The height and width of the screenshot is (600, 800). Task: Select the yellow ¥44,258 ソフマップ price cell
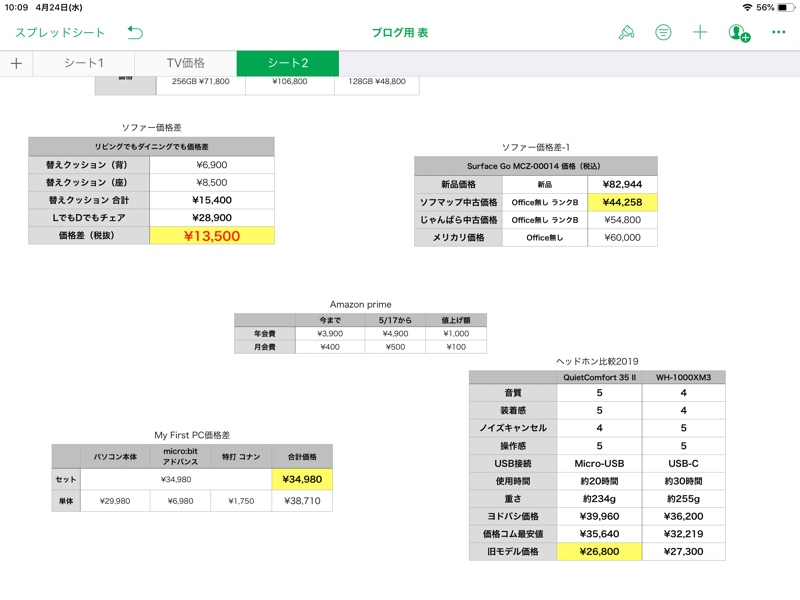pos(622,202)
